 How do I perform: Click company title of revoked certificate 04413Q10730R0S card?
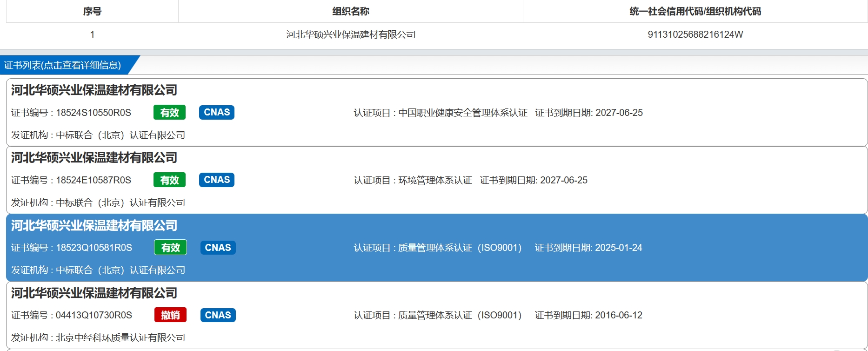pyautogui.click(x=94, y=293)
